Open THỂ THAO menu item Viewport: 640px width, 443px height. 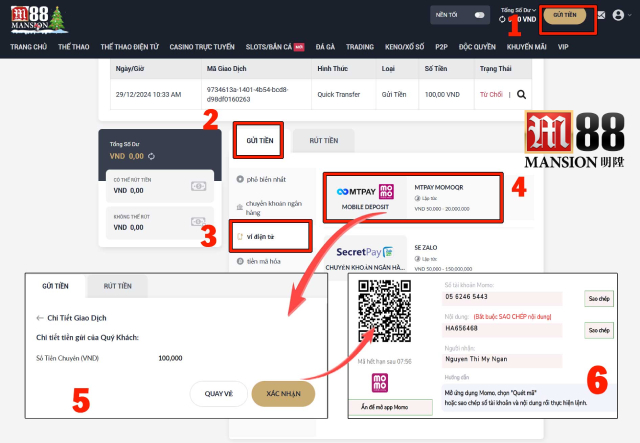73,47
